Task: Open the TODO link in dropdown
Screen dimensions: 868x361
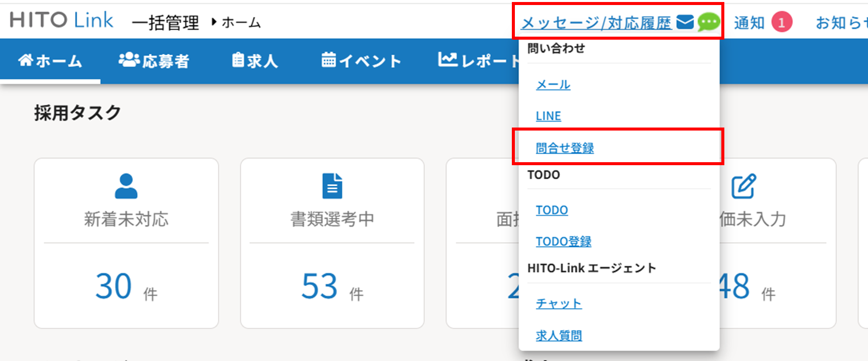Action: 552,210
